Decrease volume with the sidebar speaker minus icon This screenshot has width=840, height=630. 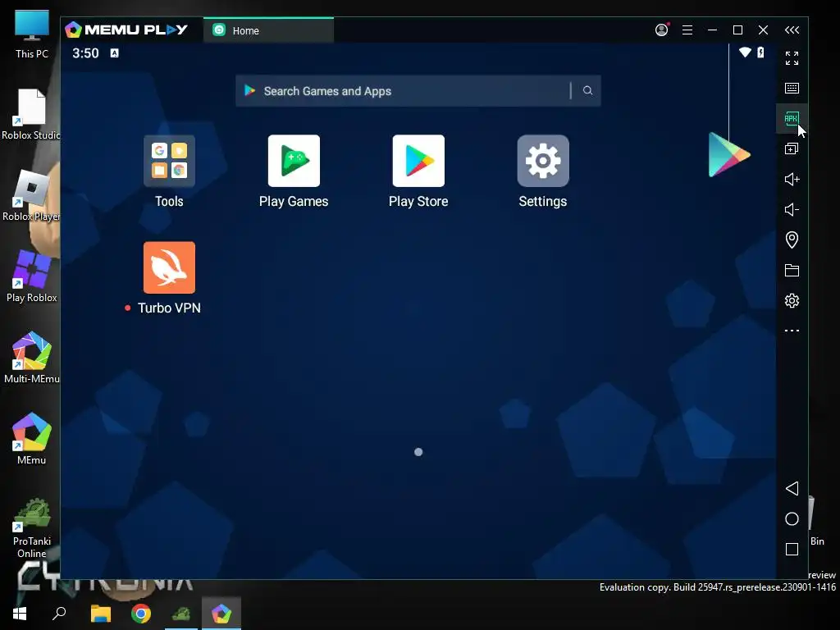[792, 209]
